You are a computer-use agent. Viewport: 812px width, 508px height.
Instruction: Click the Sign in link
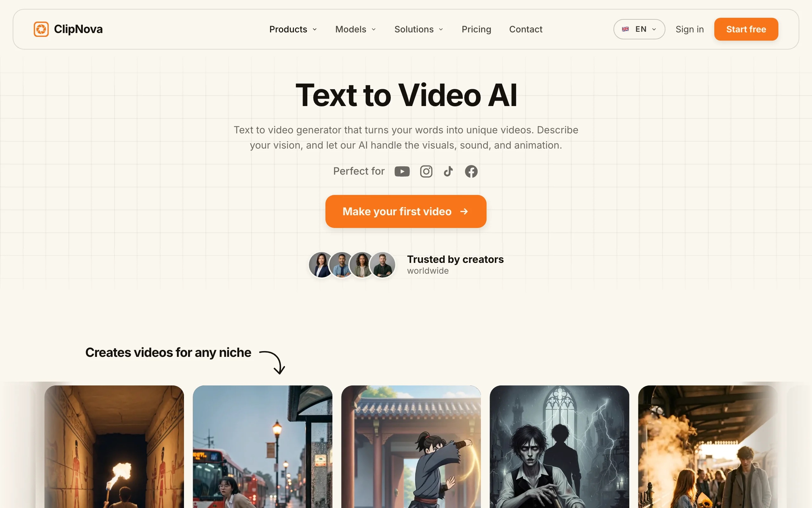click(x=690, y=29)
